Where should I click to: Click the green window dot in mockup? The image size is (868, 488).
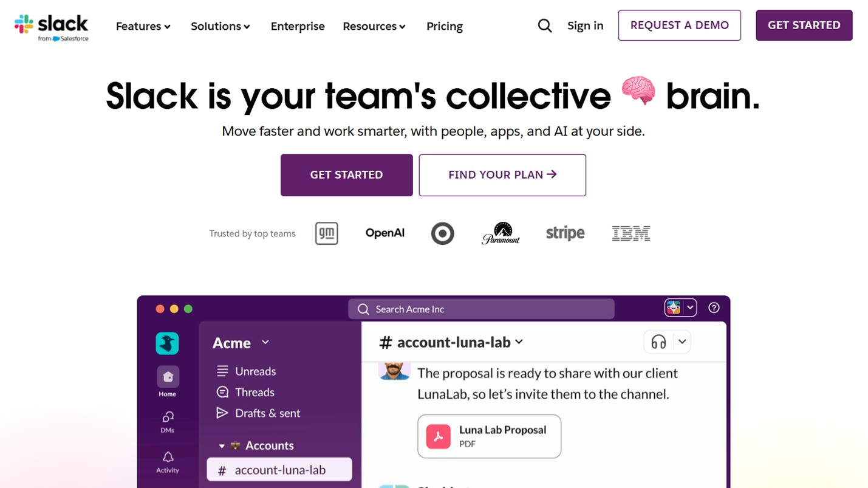click(x=188, y=309)
